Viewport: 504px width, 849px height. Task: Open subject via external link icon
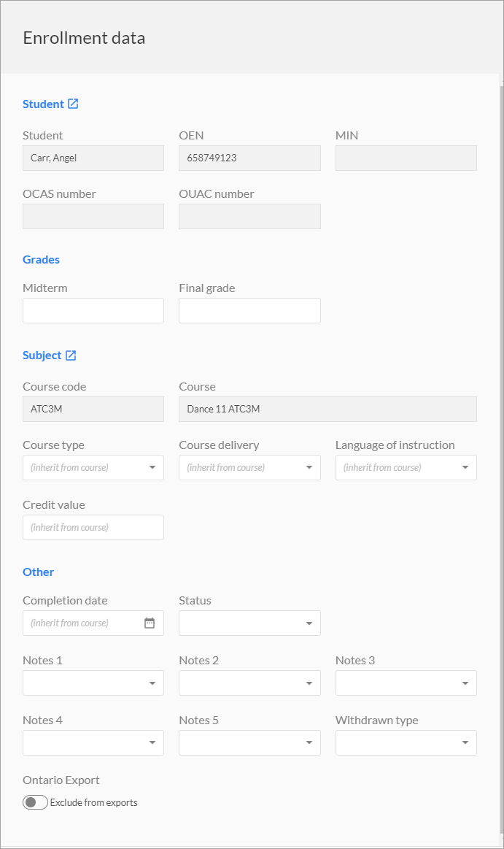[71, 356]
